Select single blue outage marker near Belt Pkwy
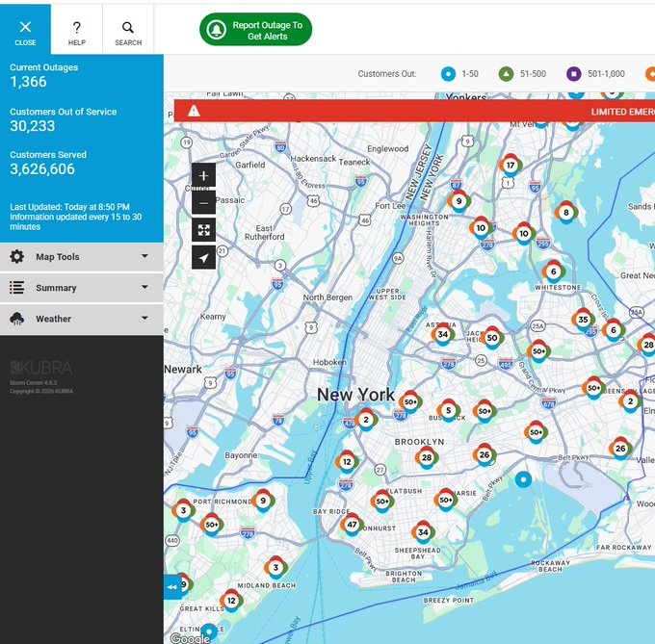This screenshot has height=644, width=655. pos(523,479)
